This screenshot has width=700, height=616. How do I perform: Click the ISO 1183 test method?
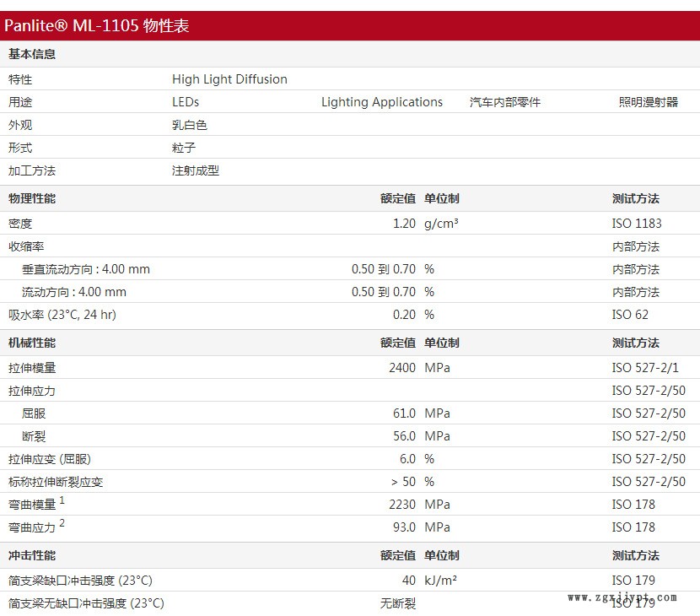pos(637,224)
